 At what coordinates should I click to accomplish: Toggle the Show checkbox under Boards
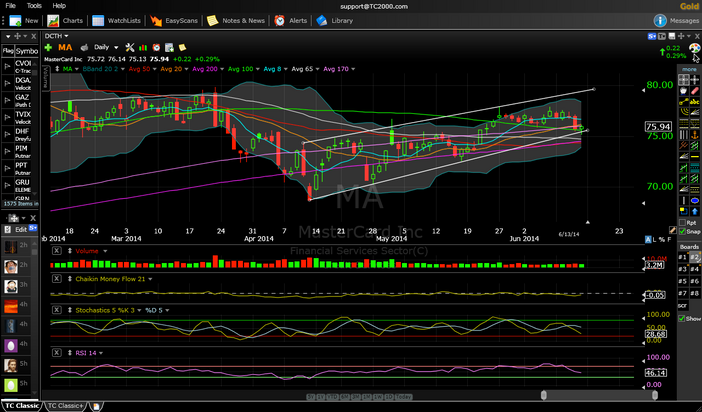[682, 318]
